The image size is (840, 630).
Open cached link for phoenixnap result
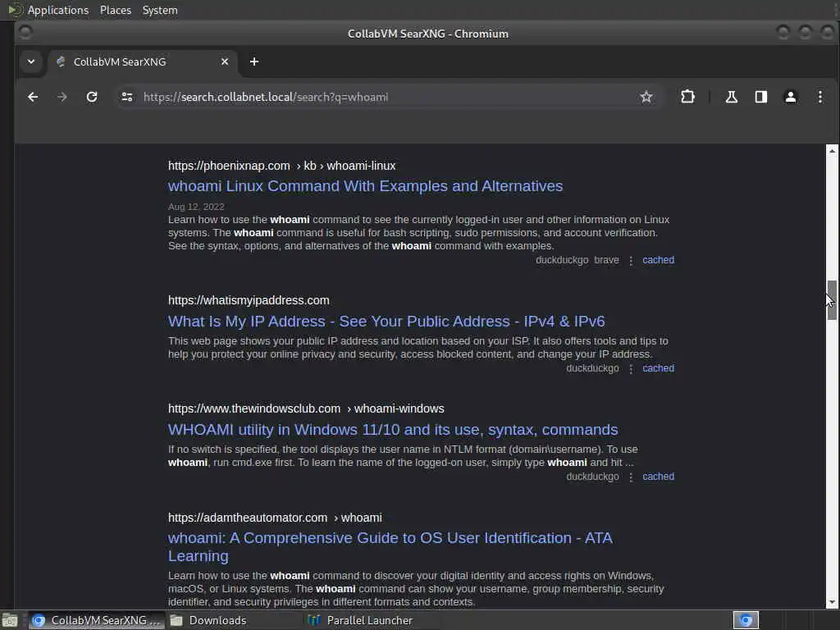659,260
